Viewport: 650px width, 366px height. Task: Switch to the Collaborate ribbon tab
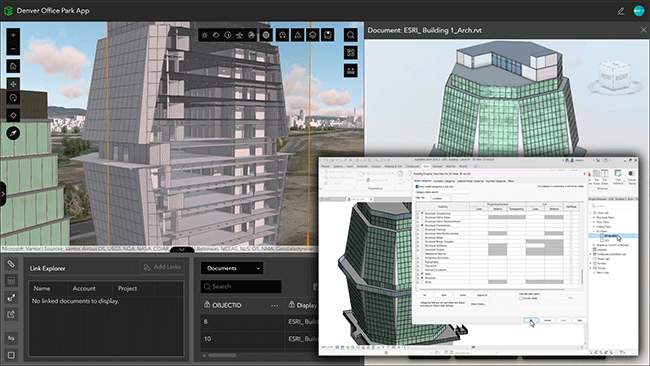point(412,166)
